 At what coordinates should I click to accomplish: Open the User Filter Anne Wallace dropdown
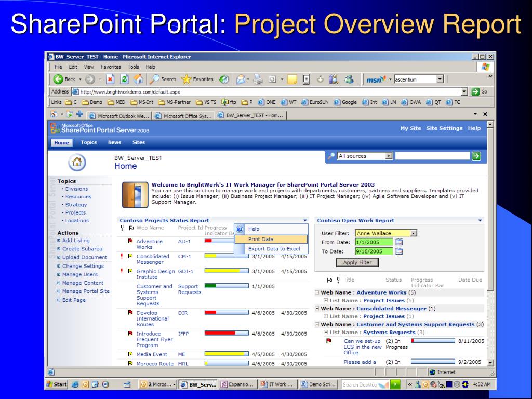tap(413, 233)
